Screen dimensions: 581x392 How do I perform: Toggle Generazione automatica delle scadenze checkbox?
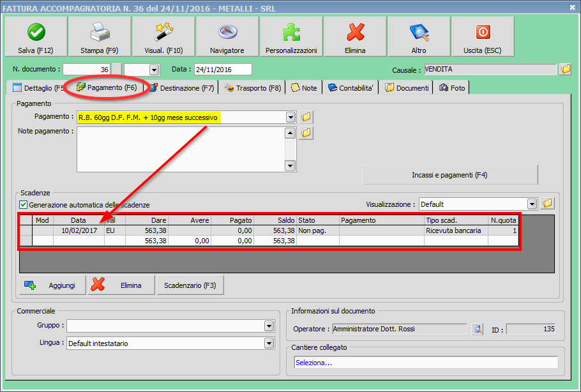(24, 205)
